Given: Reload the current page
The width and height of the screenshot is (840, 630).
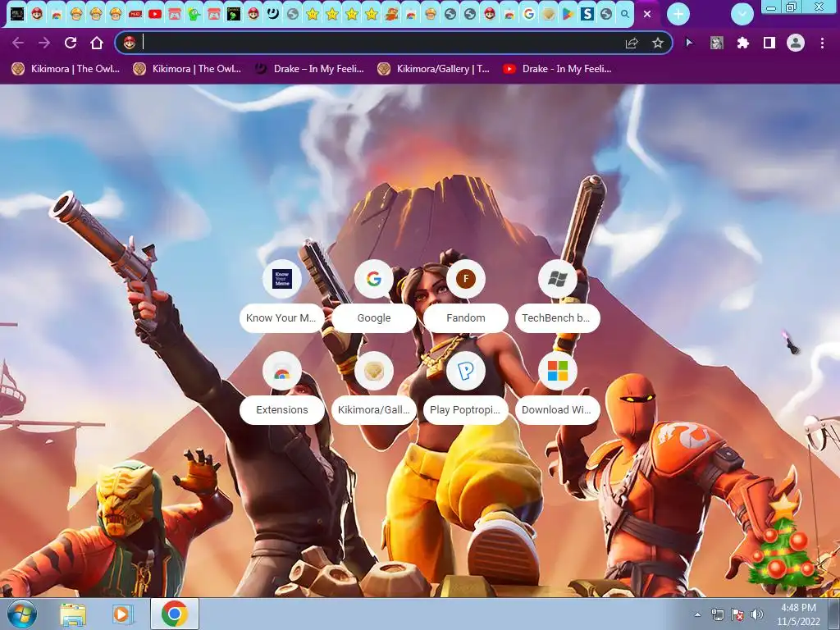Looking at the screenshot, I should click(x=71, y=43).
